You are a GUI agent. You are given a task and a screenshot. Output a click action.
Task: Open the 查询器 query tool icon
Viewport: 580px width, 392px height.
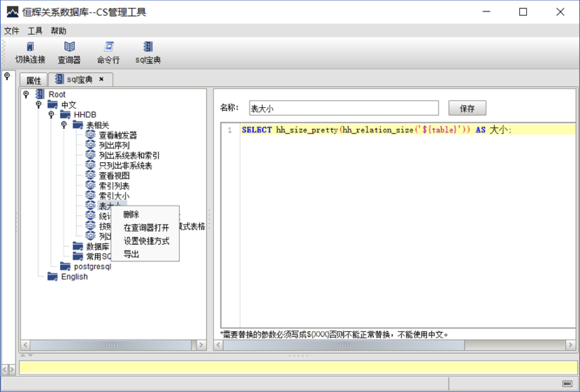coord(69,47)
